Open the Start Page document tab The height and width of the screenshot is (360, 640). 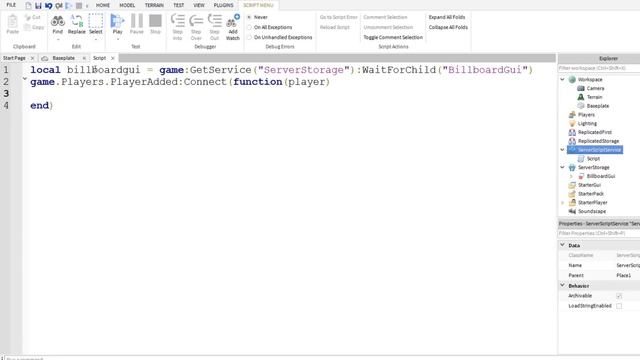pyautogui.click(x=14, y=58)
